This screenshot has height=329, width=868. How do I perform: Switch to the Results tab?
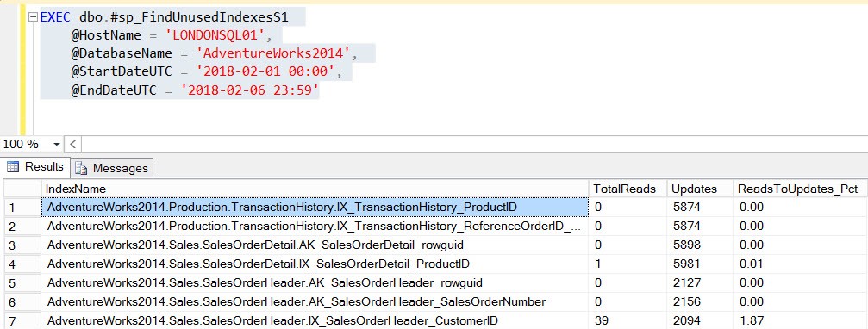click(x=35, y=167)
